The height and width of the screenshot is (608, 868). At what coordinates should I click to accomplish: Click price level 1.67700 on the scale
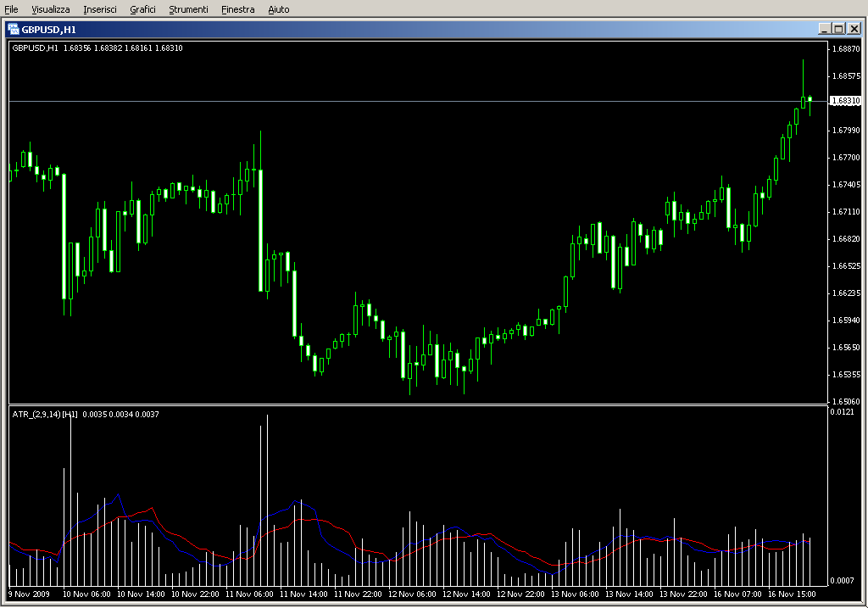847,157
